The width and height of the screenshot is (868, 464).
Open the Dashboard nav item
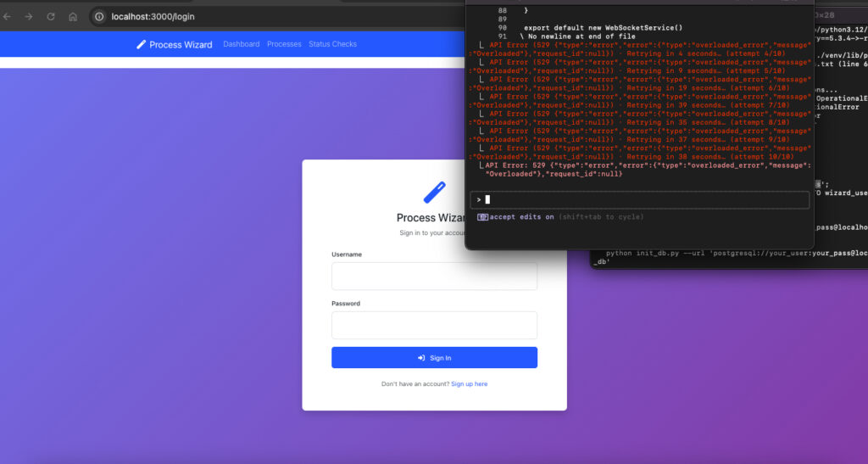coord(241,44)
